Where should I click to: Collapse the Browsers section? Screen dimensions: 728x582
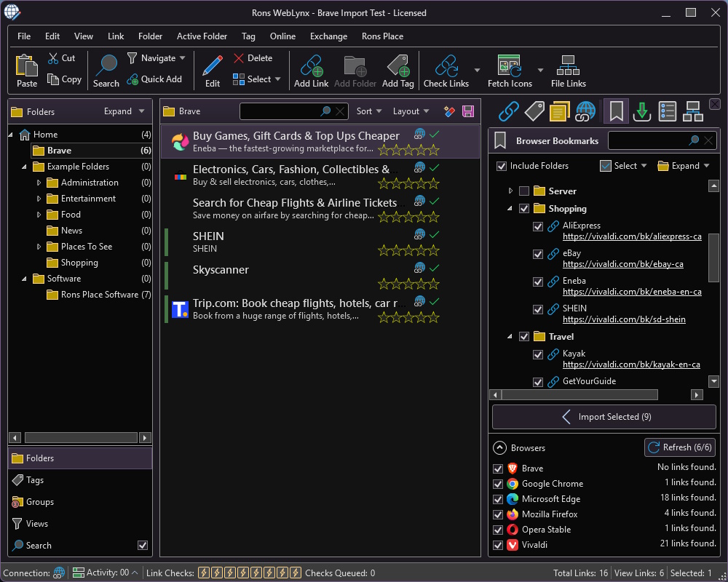[499, 448]
